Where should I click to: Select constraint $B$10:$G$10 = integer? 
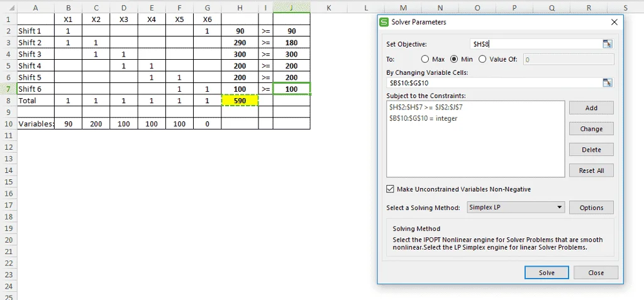pos(423,118)
